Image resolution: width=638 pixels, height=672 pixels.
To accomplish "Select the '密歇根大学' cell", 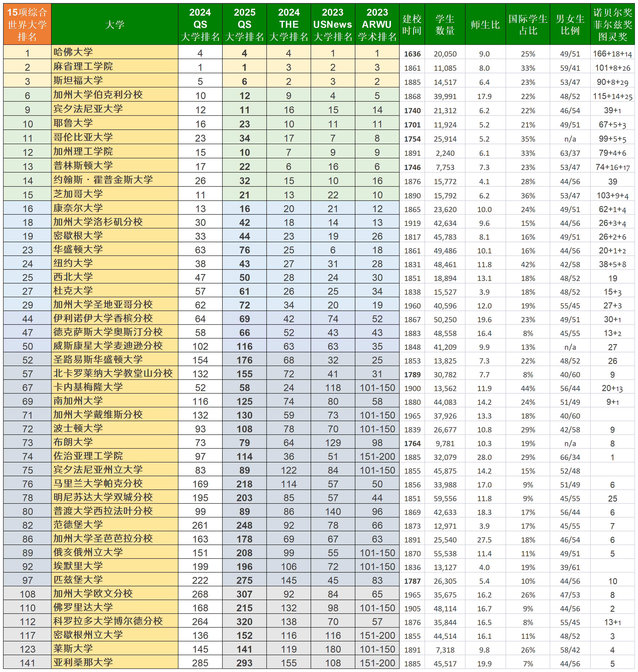I will pos(115,235).
